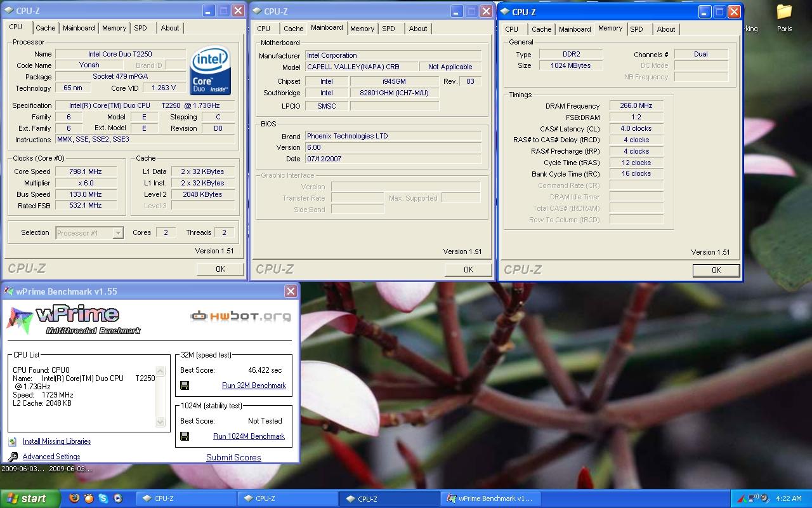The image size is (812, 508).
Task: Click the DRAM Frequency value 266.0 MHz
Action: pyautogui.click(x=636, y=106)
